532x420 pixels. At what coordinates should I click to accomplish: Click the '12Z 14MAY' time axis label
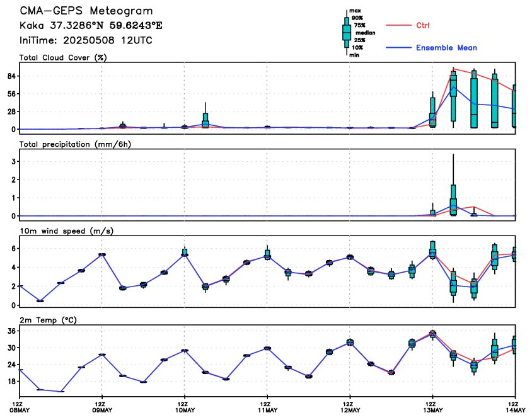coord(516,407)
